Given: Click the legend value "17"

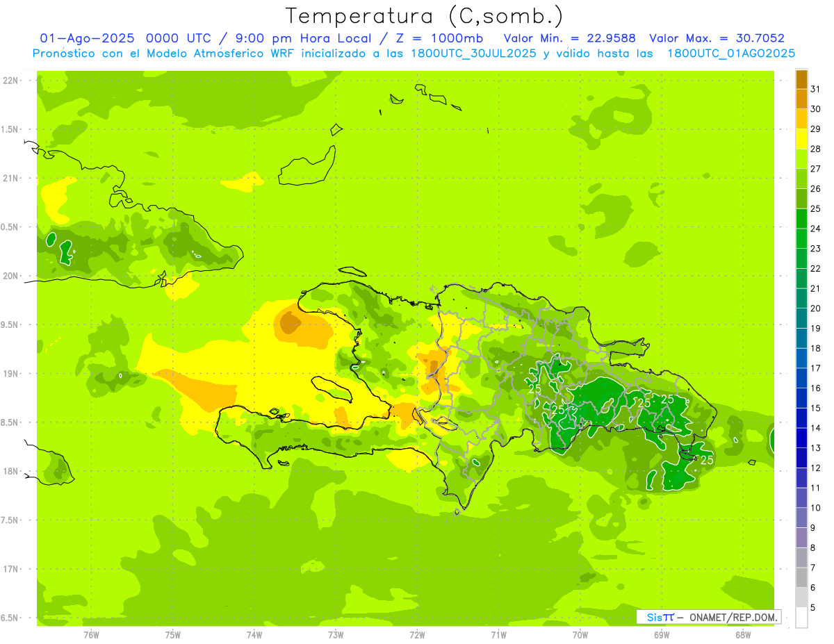Looking at the screenshot, I should pyautogui.click(x=815, y=368).
